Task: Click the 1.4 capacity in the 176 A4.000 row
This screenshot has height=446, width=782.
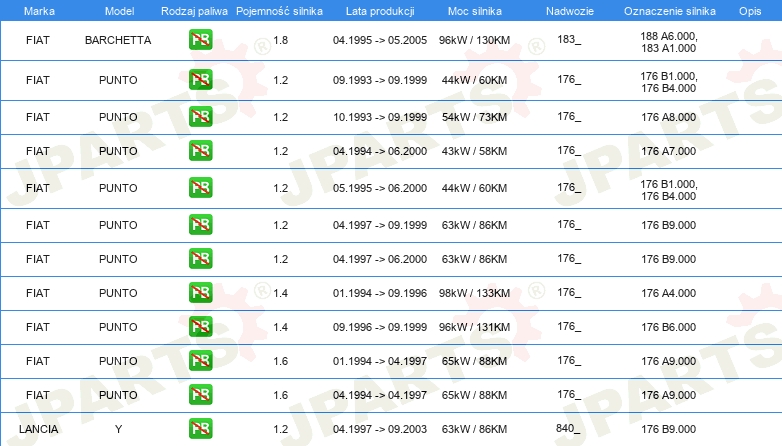Action: tap(281, 293)
